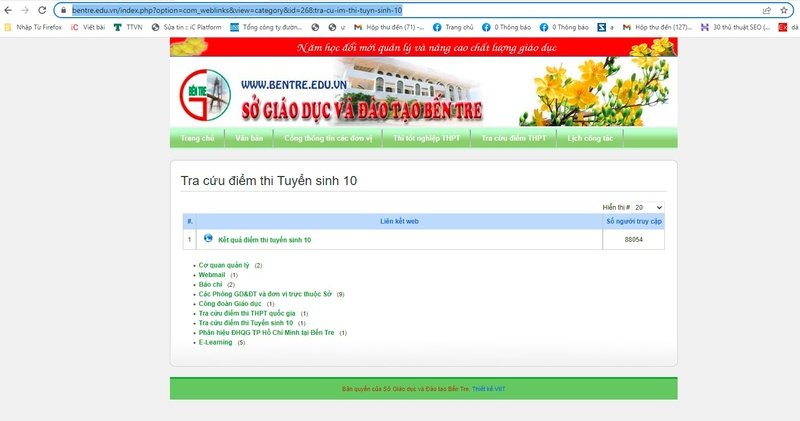800x421 pixels.
Task: Open Các Phòng GD&ĐT và đơn vị link
Action: click(265, 294)
